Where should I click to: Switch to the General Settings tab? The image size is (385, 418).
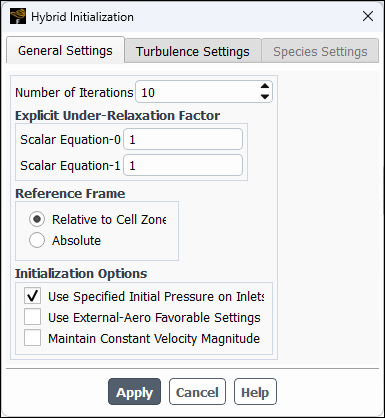coord(65,51)
